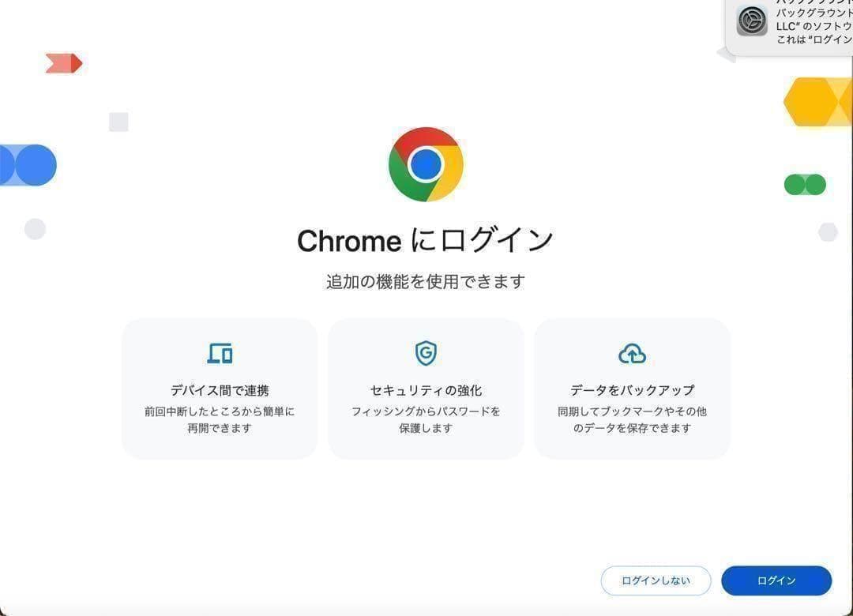The height and width of the screenshot is (616, 853).
Task: Click the cloud backup icon above データをバックアップ
Action: 632,354
